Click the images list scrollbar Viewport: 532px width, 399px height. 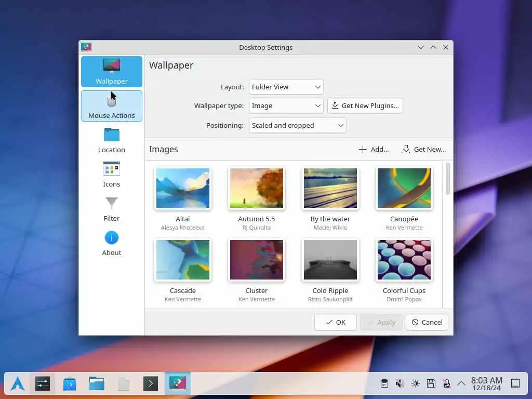[x=448, y=179]
